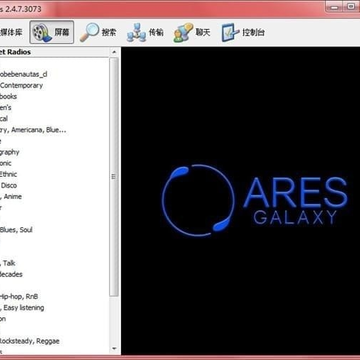Select the Americana, Blue... radio category
360x360 pixels.
pyautogui.click(x=33, y=130)
